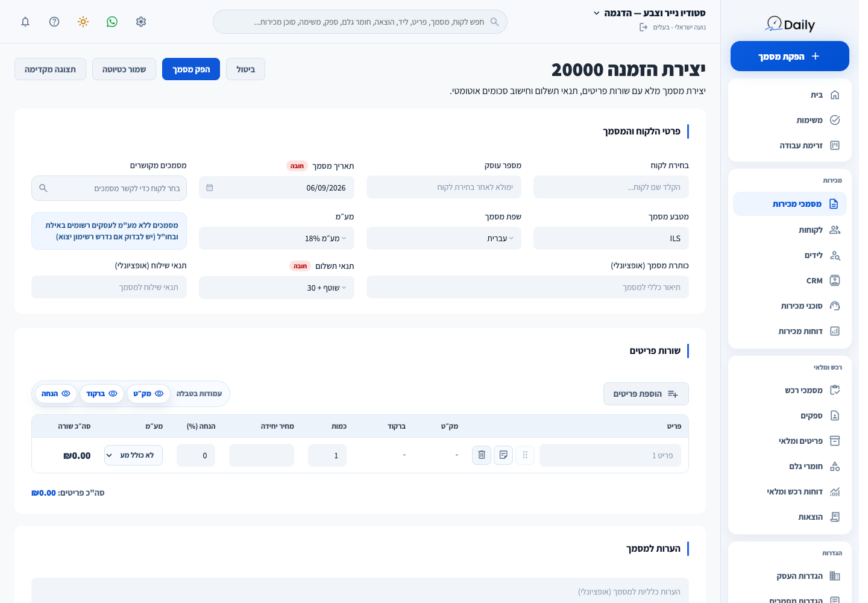868x603 pixels.
Task: Open זרימת עבודה in sidebar
Action: pos(790,145)
